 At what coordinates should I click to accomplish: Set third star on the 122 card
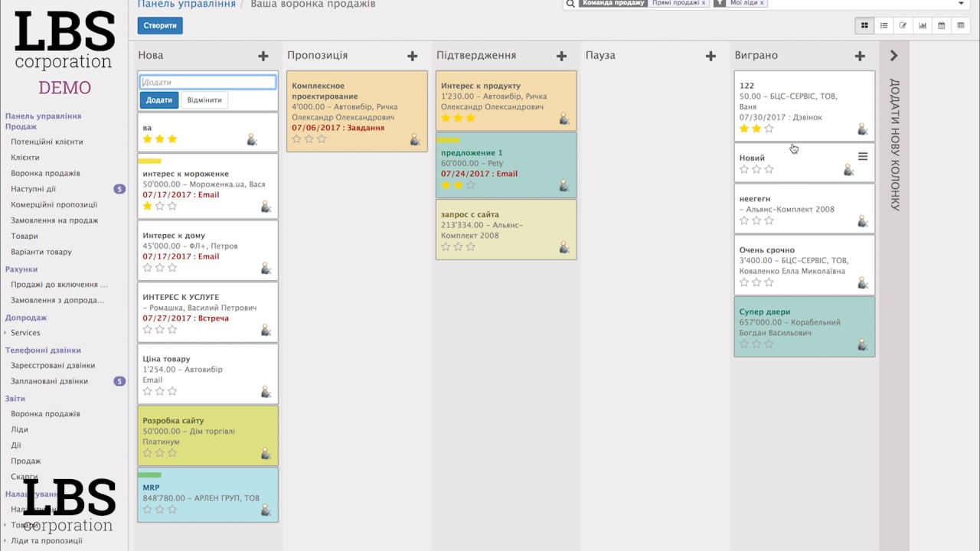(x=769, y=129)
